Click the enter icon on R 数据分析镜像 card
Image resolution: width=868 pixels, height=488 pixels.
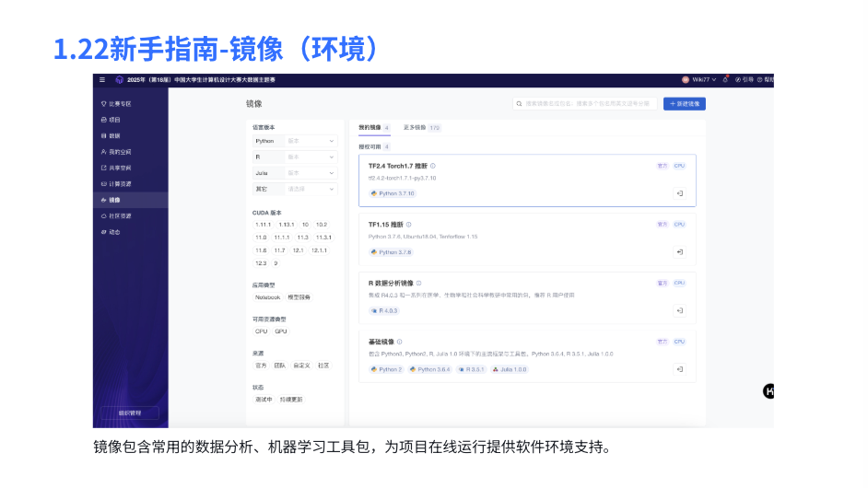679,310
